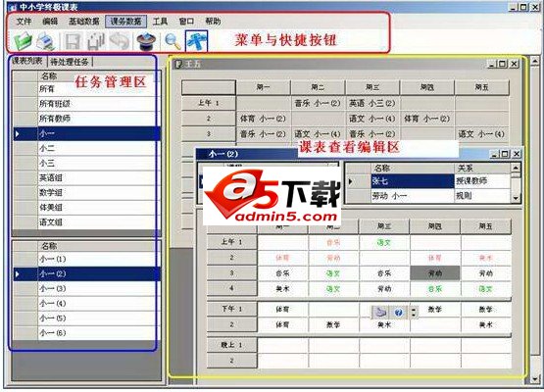The image size is (544, 392).
Task: Open the 工具 menu
Action: [160, 22]
